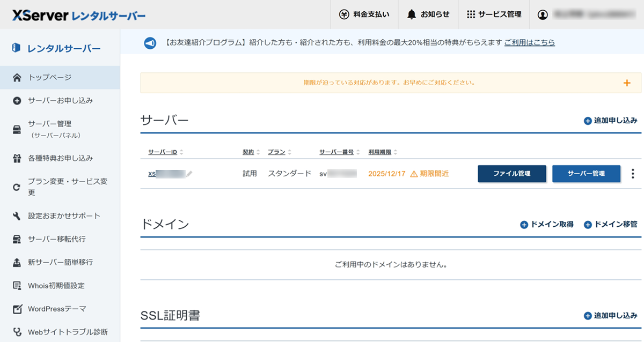Click the megaphone announcement icon
Viewport: 644px width, 342px height.
point(150,43)
